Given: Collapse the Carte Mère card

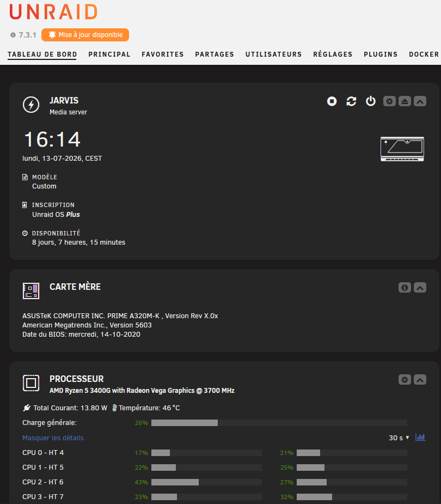Looking at the screenshot, I should (x=420, y=287).
